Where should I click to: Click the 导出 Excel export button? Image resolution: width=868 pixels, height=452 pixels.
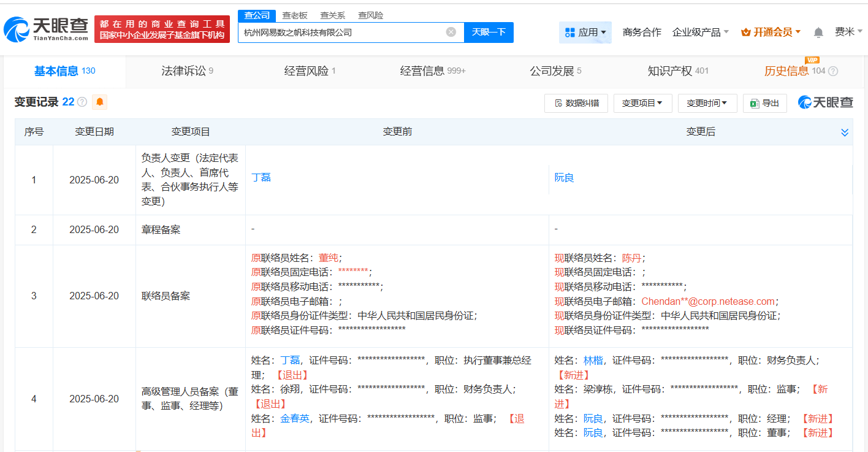[x=764, y=103]
